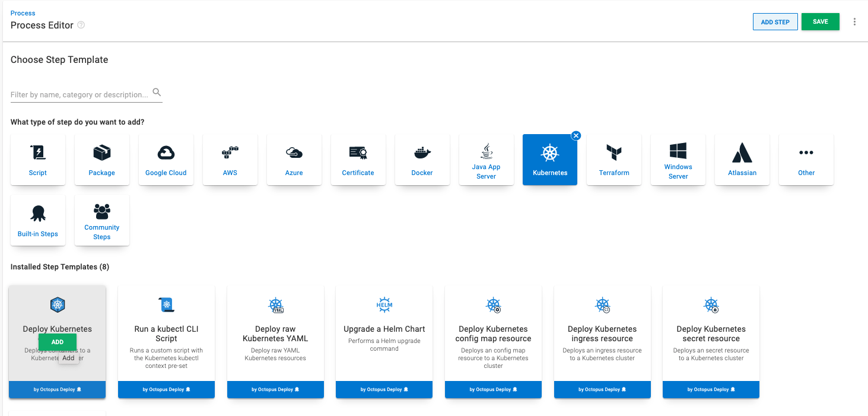Deselect the Kubernetes category filter
This screenshot has width=868, height=416.
click(x=576, y=135)
